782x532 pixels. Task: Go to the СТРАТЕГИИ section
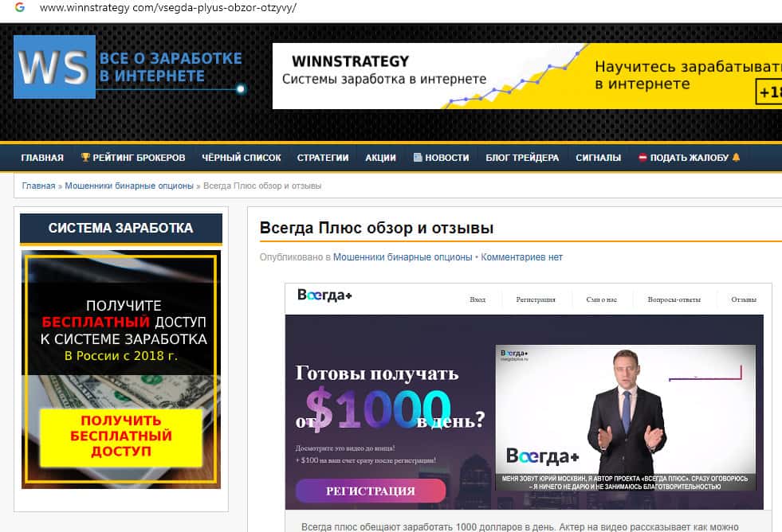coord(323,158)
